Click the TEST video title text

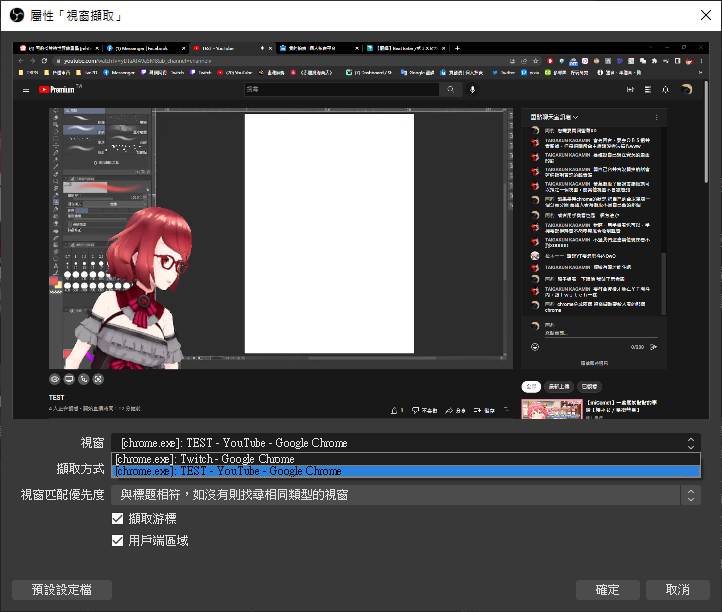[57, 397]
